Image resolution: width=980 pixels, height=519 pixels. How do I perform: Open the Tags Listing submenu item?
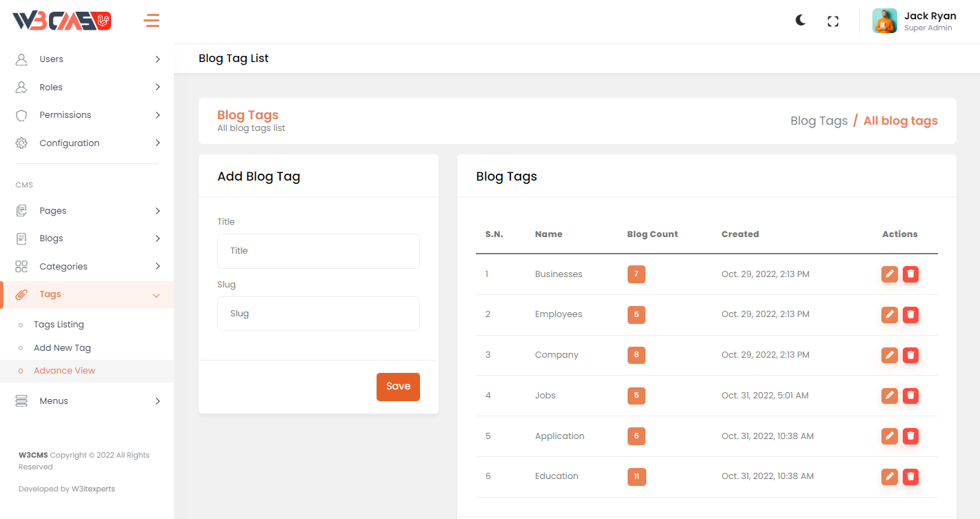59,325
